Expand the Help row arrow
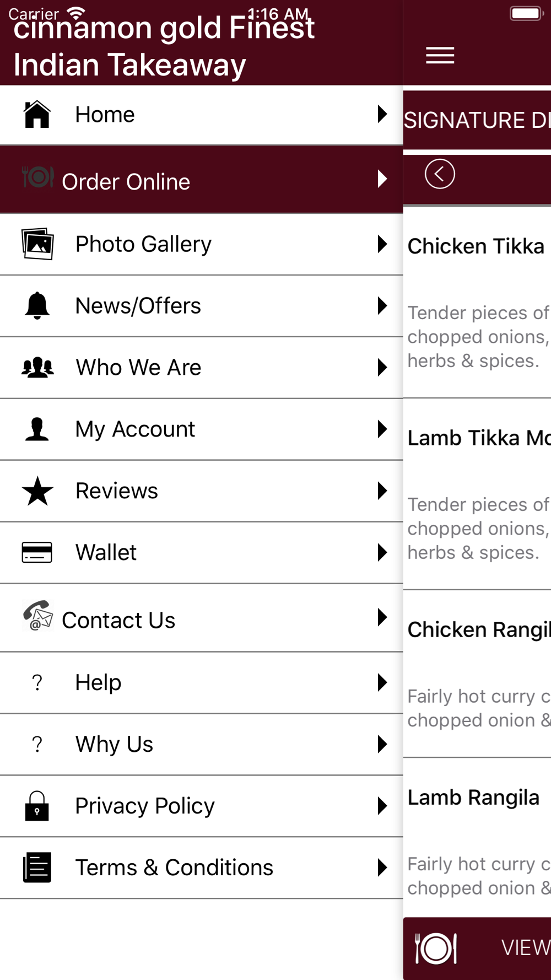The width and height of the screenshot is (551, 980). 382,682
